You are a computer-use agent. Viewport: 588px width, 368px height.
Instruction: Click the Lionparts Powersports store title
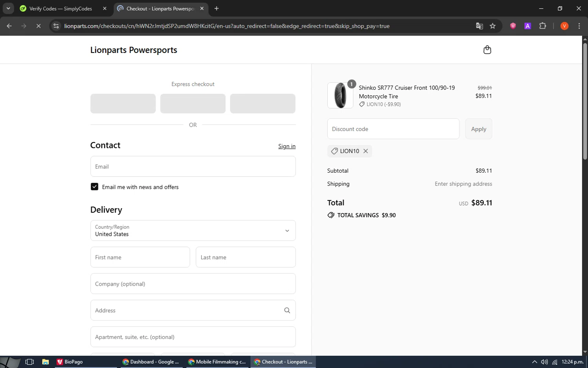(x=134, y=50)
